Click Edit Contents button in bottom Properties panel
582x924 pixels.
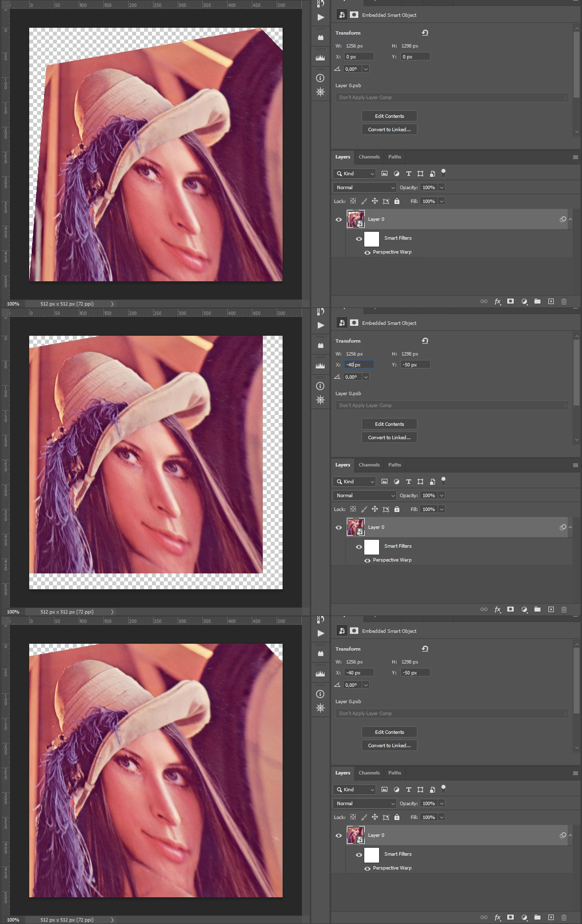pos(389,732)
